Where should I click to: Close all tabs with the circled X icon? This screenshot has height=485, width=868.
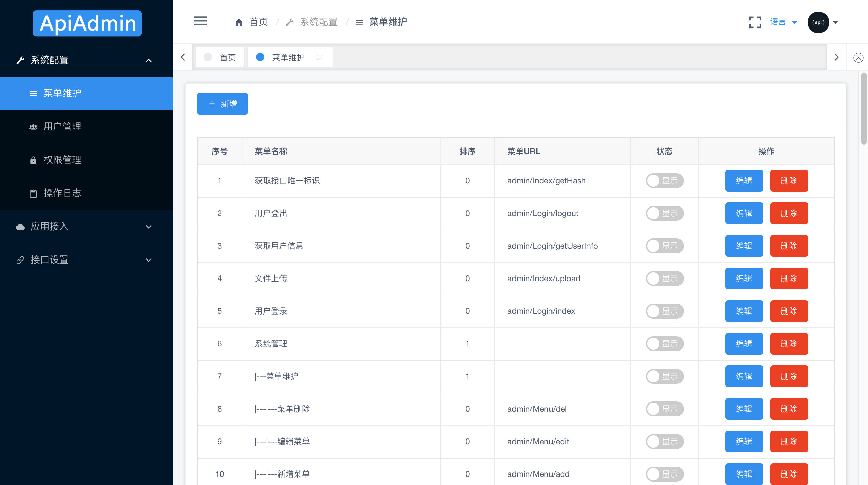click(858, 58)
